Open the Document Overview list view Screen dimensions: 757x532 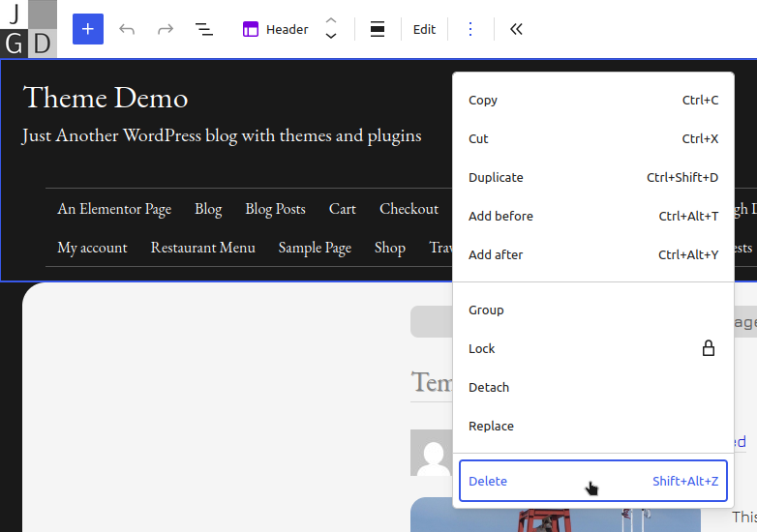click(x=204, y=29)
